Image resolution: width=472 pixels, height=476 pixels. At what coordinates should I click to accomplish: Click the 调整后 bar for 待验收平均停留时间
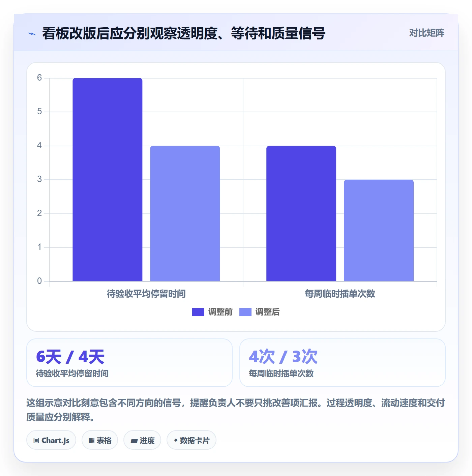[x=185, y=213]
